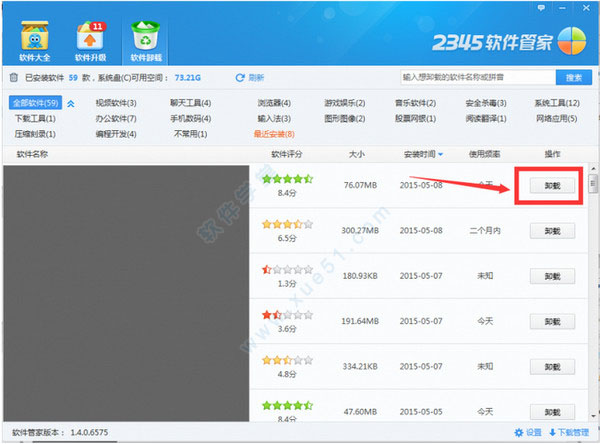600x444 pixels.
Task: Click the feedback speech bubble icon
Action: tap(541, 8)
